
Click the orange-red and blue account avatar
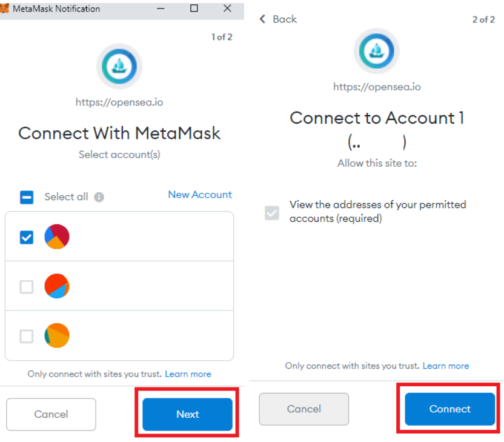point(57,286)
